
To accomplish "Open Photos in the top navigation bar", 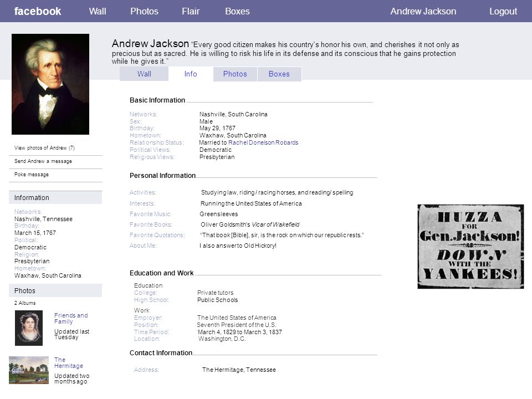I will coord(144,11).
